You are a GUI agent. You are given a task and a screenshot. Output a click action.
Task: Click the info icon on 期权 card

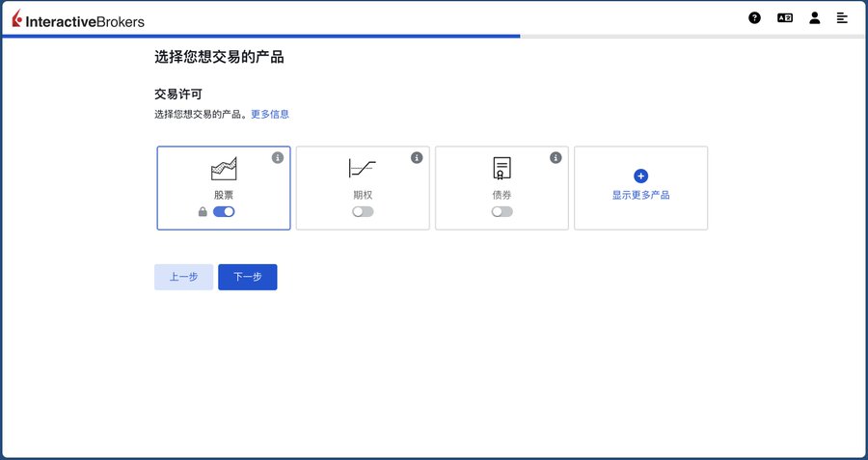(417, 158)
